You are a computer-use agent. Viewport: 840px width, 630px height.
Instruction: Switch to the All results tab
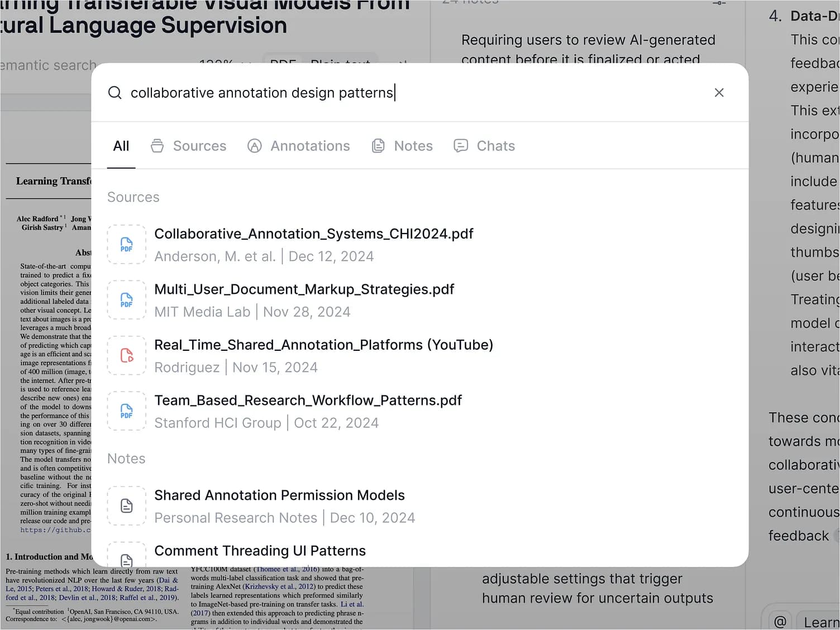tap(121, 145)
